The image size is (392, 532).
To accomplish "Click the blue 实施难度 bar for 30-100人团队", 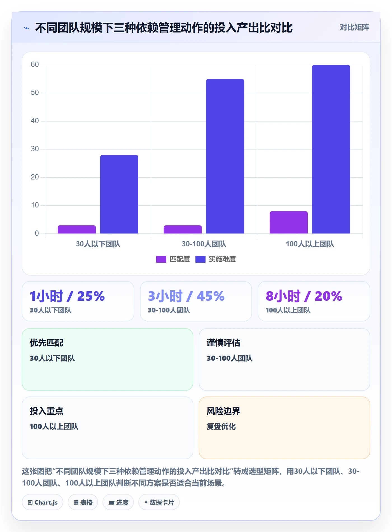I will 225,156.
